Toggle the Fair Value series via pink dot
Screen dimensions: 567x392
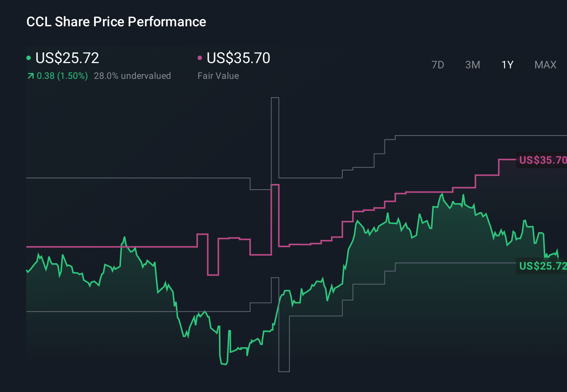pyautogui.click(x=200, y=58)
